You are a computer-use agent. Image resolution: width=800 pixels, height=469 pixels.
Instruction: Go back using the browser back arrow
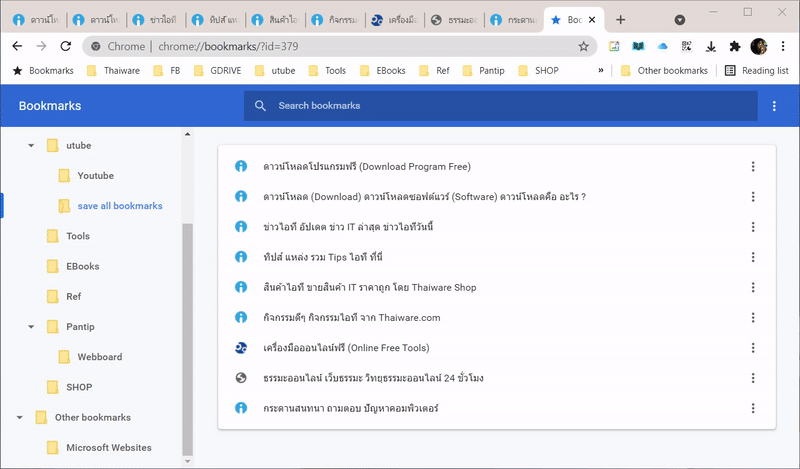tap(17, 46)
